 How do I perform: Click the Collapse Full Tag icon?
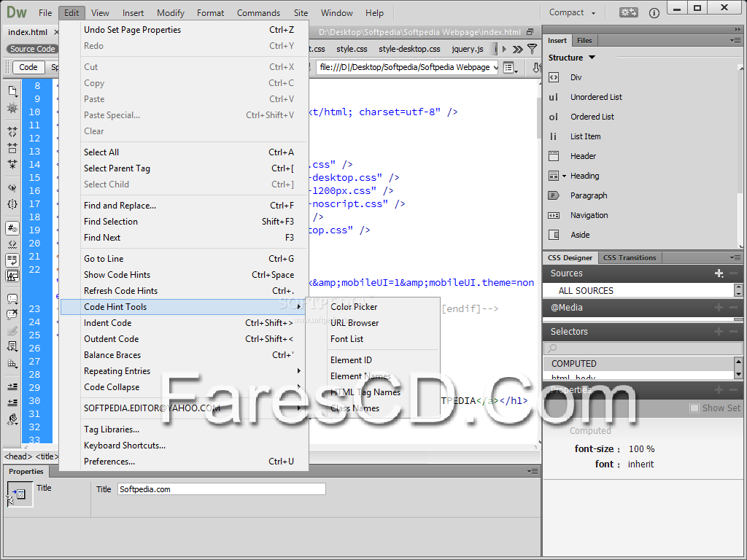click(12, 132)
